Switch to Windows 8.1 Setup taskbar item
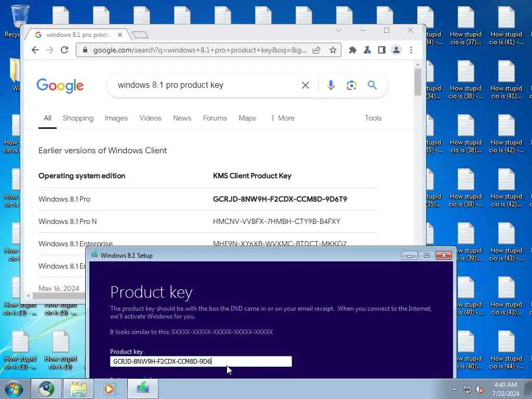 [x=143, y=389]
